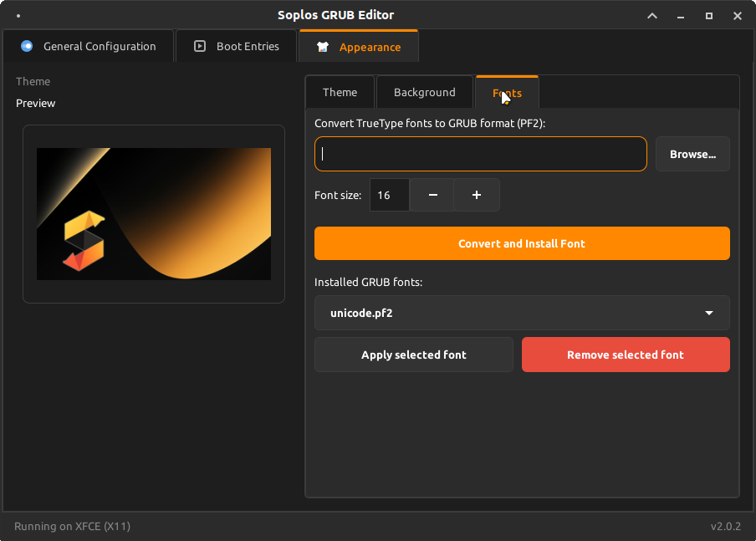This screenshot has height=541, width=756.
Task: Click the Appearance shirt icon
Action: (x=323, y=47)
